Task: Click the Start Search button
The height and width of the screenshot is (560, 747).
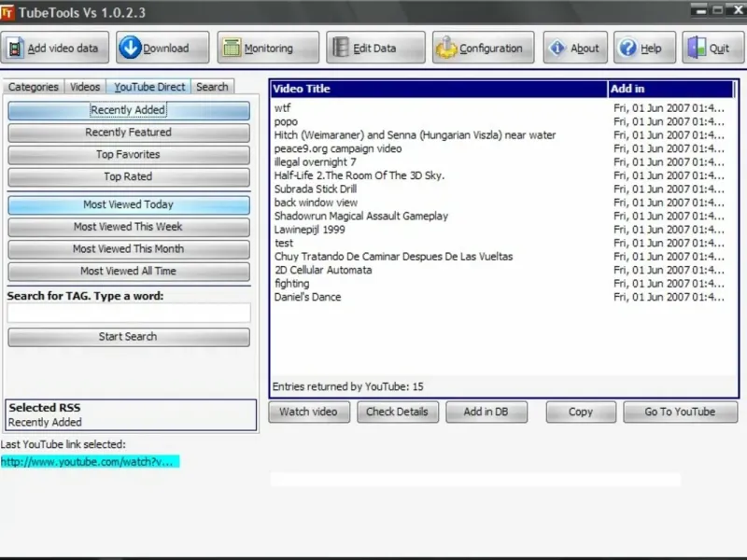Action: (129, 337)
